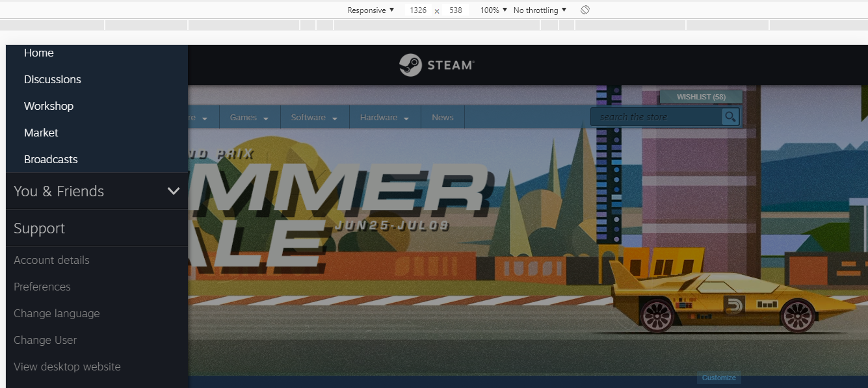Screen dimensions: 868x388
Task: Click the Steam logo in header
Action: point(436,65)
